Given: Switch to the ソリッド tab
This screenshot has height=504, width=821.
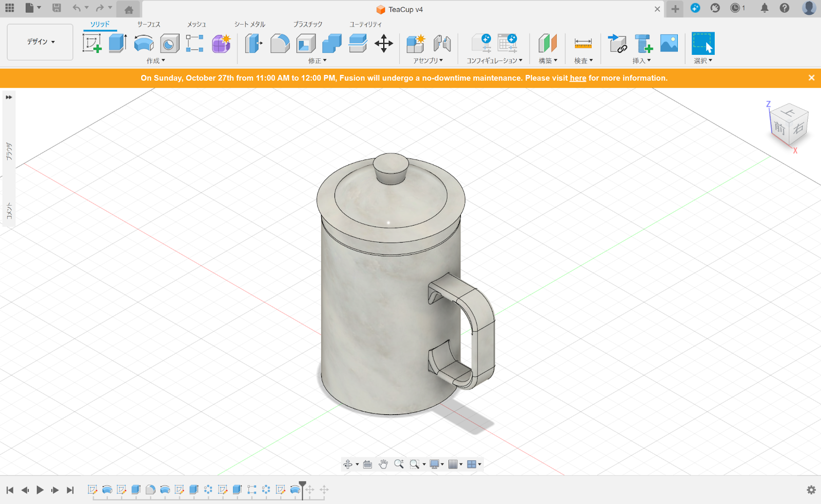Looking at the screenshot, I should (x=100, y=24).
